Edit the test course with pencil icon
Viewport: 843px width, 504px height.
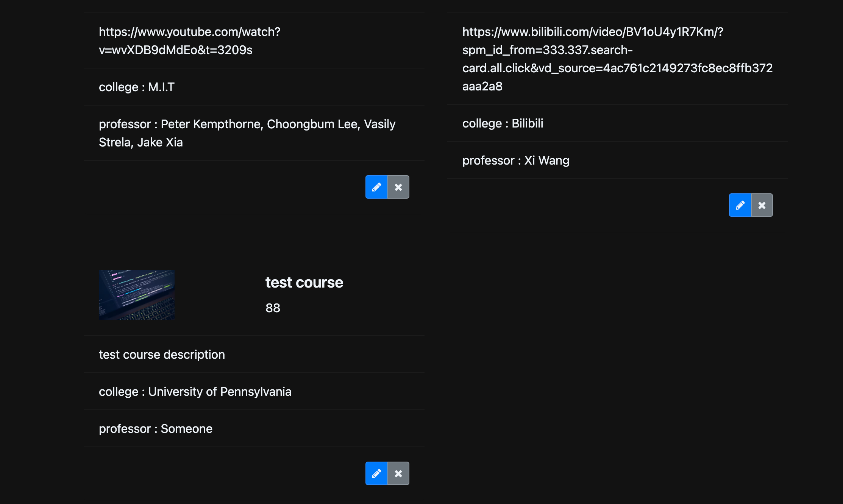tap(376, 473)
